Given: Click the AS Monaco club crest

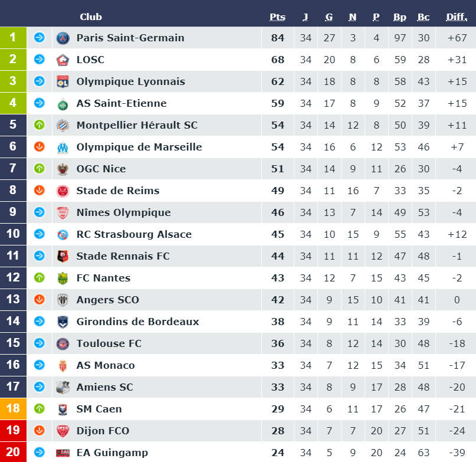Looking at the screenshot, I should click(x=63, y=366).
